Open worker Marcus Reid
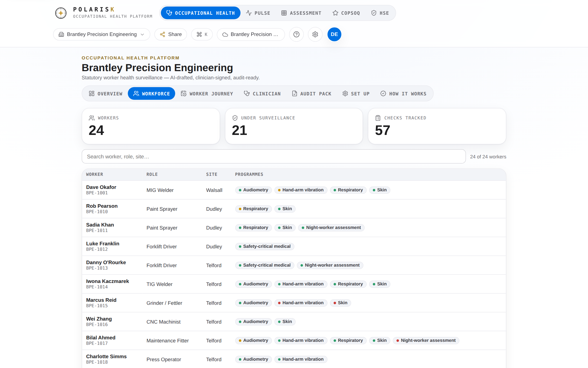 101,300
